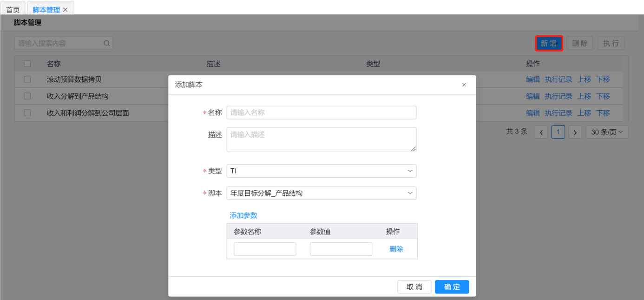Open the 类型 dropdown showing TI
Screen dimensions: 644x300
coord(321,171)
